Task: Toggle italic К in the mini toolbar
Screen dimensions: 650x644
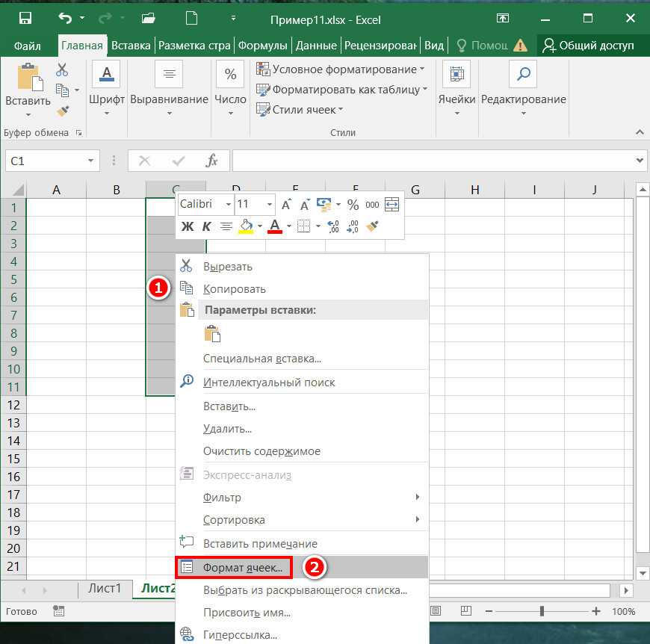Action: tap(207, 226)
